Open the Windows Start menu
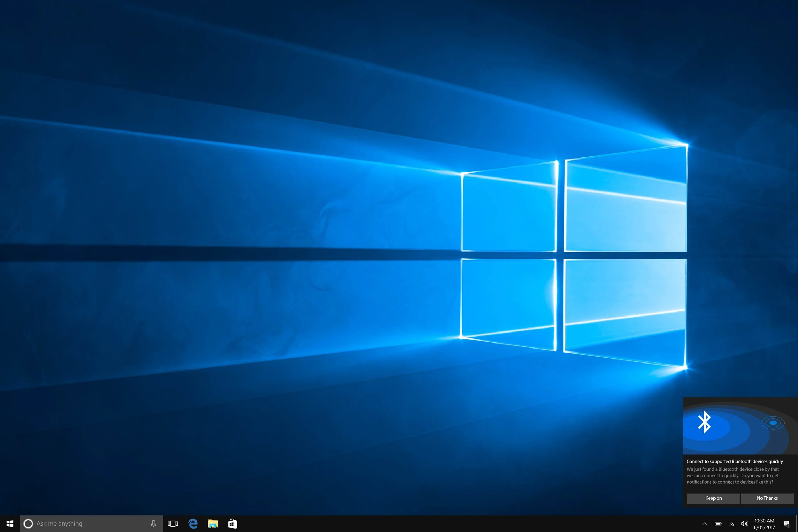798x532 pixels. pos(10,523)
